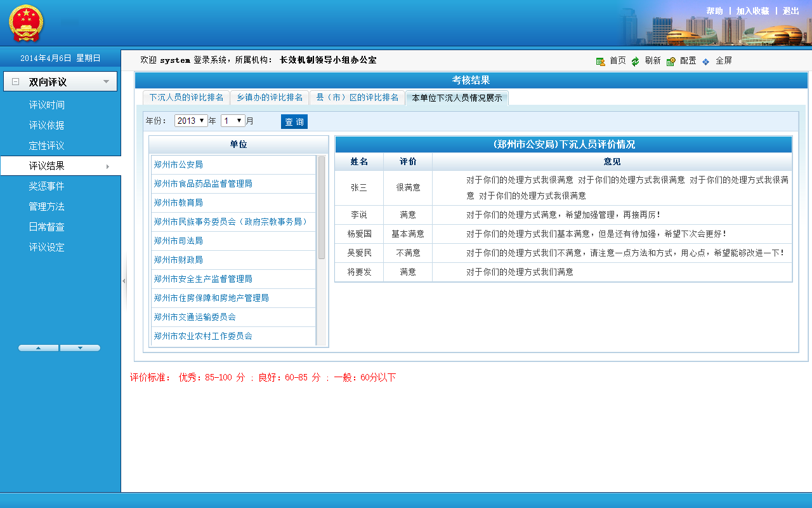Open 定性评议 in the sidebar
The height and width of the screenshot is (508, 812).
[x=47, y=145]
